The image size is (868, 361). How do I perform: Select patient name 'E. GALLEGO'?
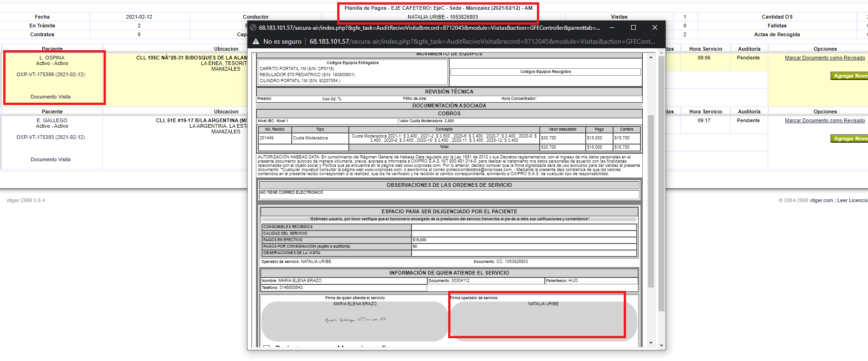coord(52,120)
